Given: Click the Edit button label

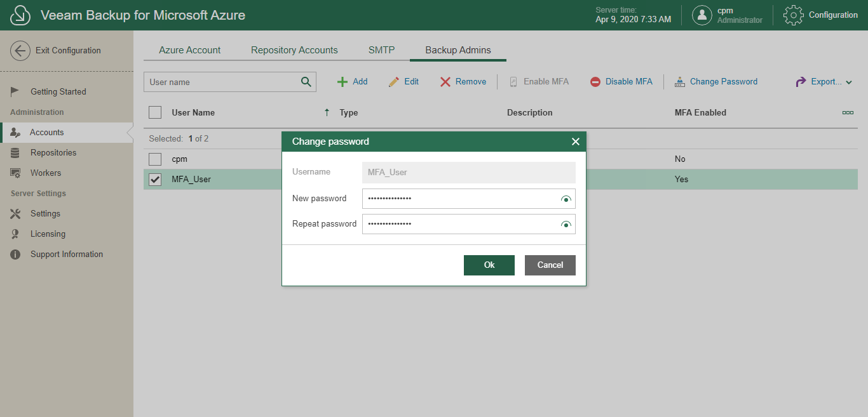Looking at the screenshot, I should click(x=412, y=82).
